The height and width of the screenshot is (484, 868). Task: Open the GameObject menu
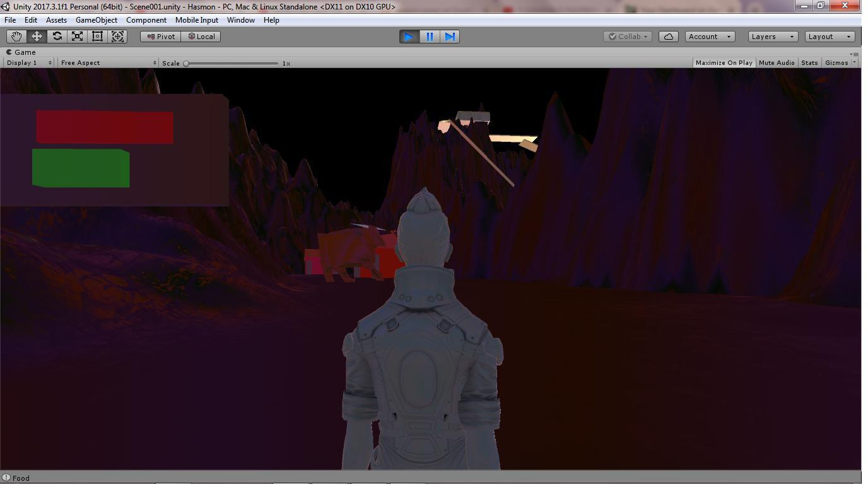[x=96, y=20]
